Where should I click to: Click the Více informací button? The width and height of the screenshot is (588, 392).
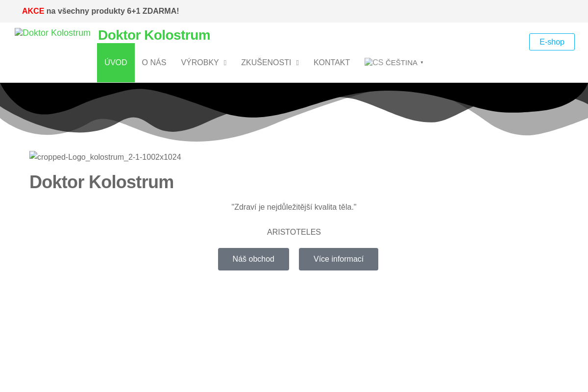[x=339, y=259]
